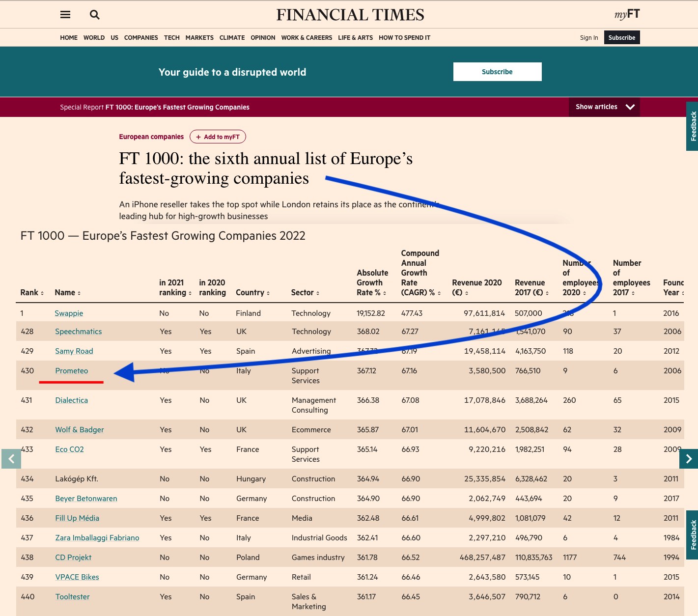The width and height of the screenshot is (698, 616).
Task: Select the Poland country cell
Action: coord(248,558)
